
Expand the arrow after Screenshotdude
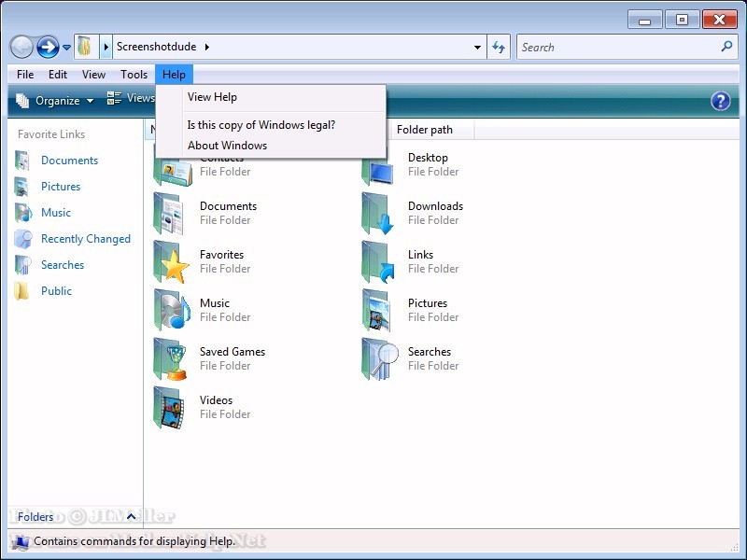coord(206,47)
